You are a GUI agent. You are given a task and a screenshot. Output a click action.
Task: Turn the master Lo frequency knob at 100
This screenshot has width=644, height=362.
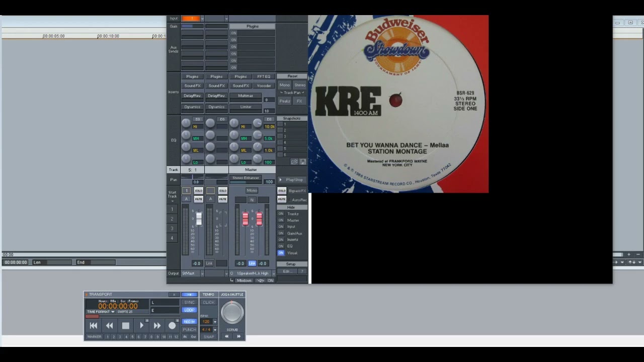[257, 159]
